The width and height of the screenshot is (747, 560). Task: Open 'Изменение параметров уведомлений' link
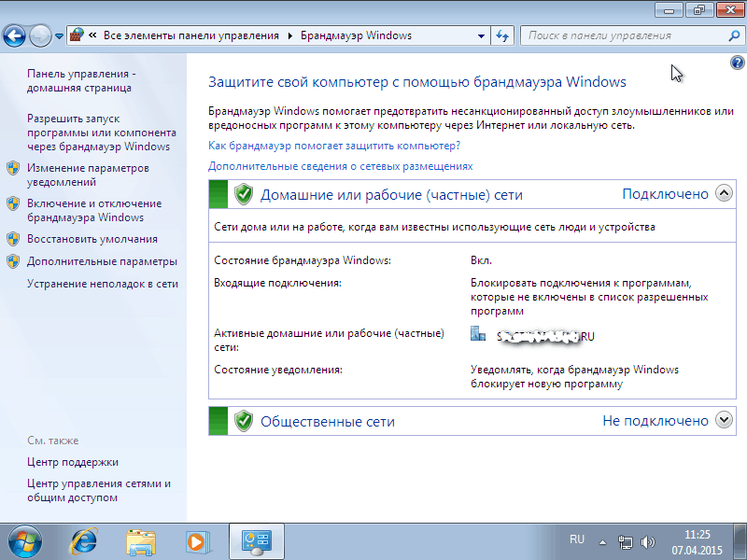click(x=88, y=175)
